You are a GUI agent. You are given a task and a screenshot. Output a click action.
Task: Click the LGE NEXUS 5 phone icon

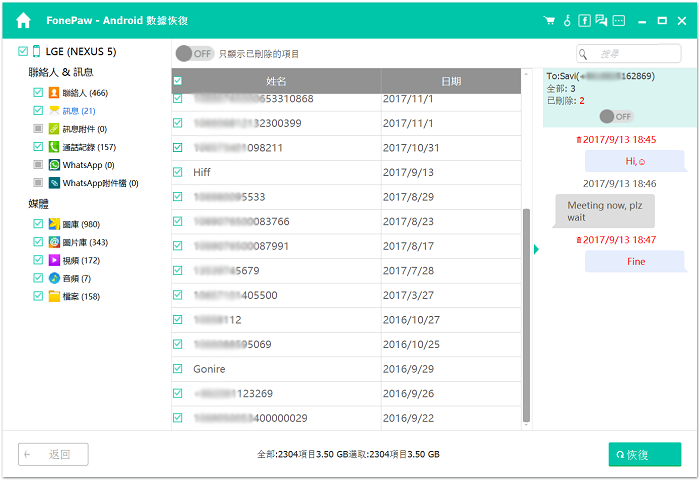[37, 51]
